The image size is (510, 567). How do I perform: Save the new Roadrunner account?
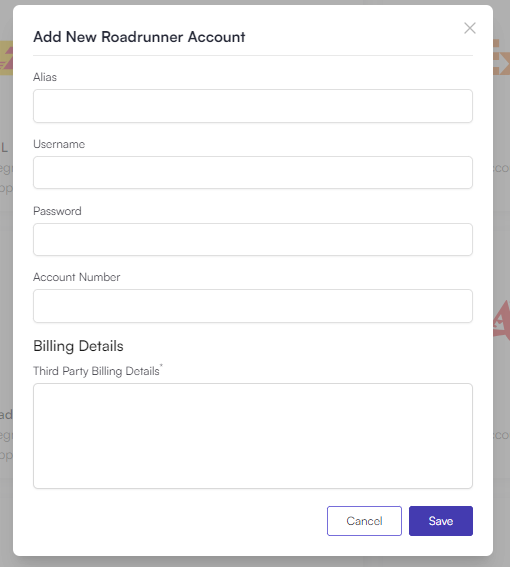tap(441, 521)
